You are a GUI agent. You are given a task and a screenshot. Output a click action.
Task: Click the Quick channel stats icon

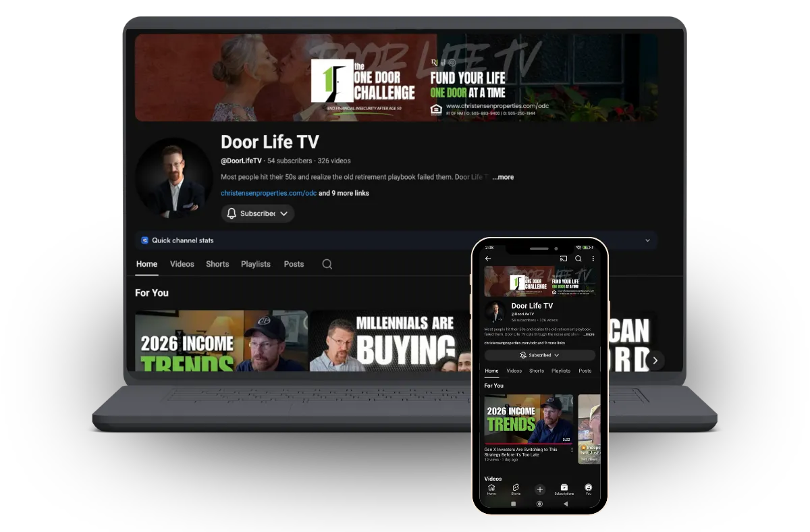tap(144, 240)
